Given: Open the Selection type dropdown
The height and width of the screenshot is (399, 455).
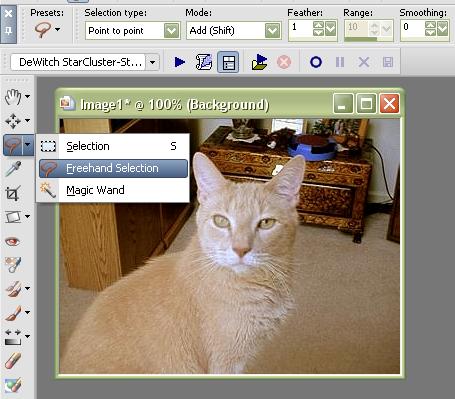Looking at the screenshot, I should pyautogui.click(x=133, y=31).
